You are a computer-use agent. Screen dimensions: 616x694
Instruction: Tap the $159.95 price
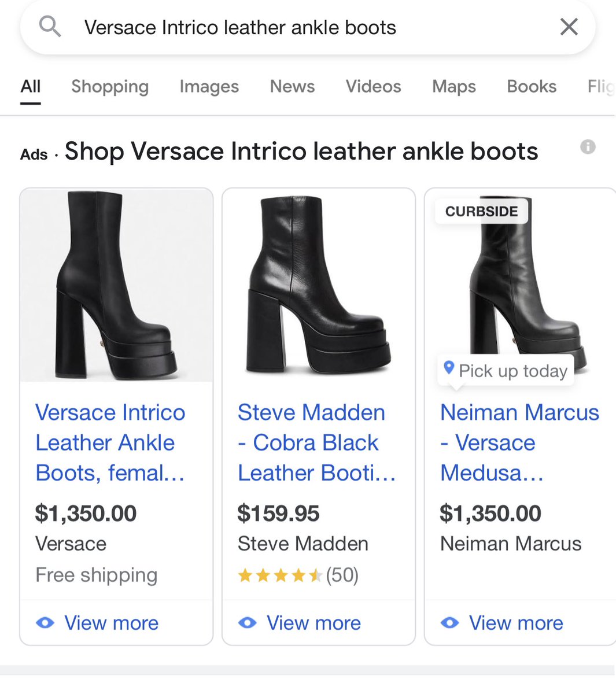pyautogui.click(x=278, y=514)
